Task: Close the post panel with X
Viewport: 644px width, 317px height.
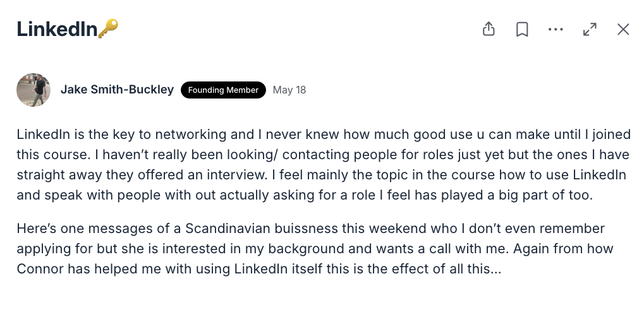Action: [x=623, y=29]
